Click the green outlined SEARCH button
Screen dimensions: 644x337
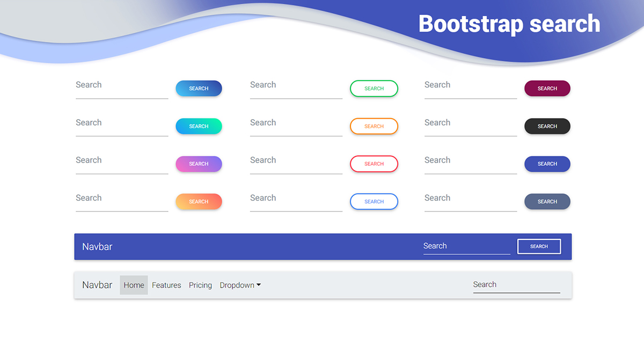click(x=374, y=88)
